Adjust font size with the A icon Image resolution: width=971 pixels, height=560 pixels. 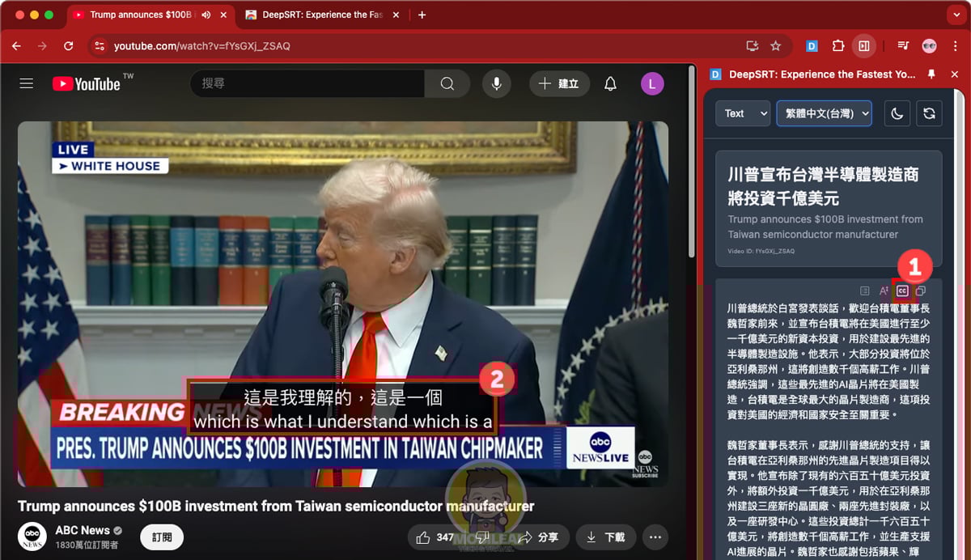click(884, 291)
